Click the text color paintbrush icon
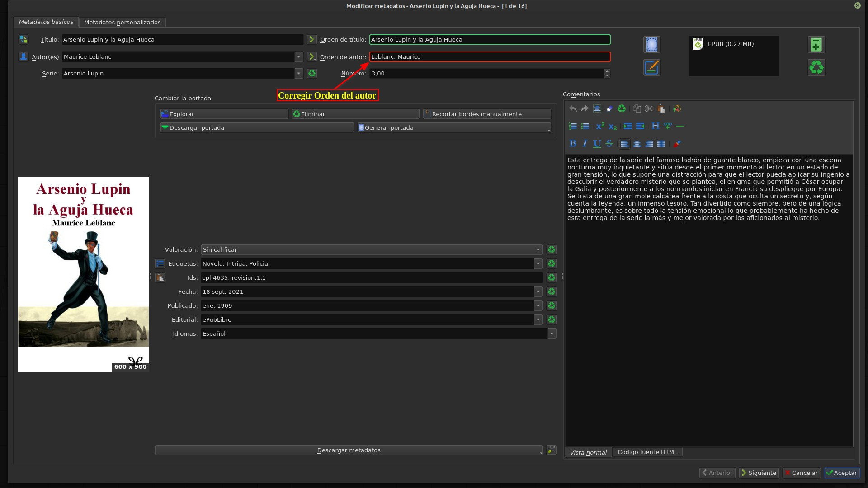 click(677, 144)
